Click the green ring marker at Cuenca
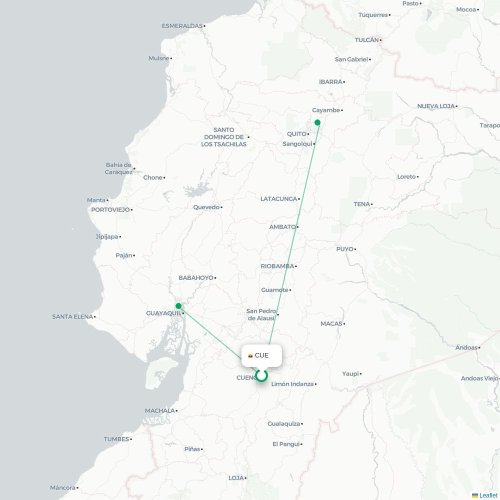The height and width of the screenshot is (500, 500). tap(262, 376)
